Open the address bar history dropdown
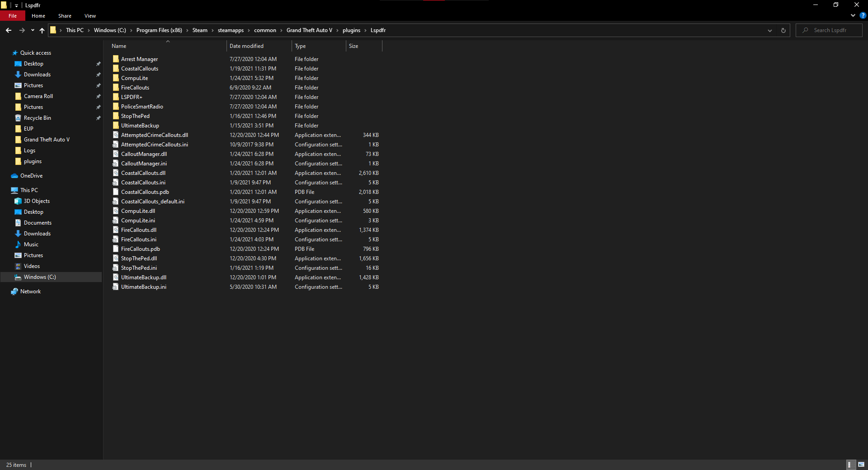Viewport: 868px width, 470px height. click(x=769, y=30)
